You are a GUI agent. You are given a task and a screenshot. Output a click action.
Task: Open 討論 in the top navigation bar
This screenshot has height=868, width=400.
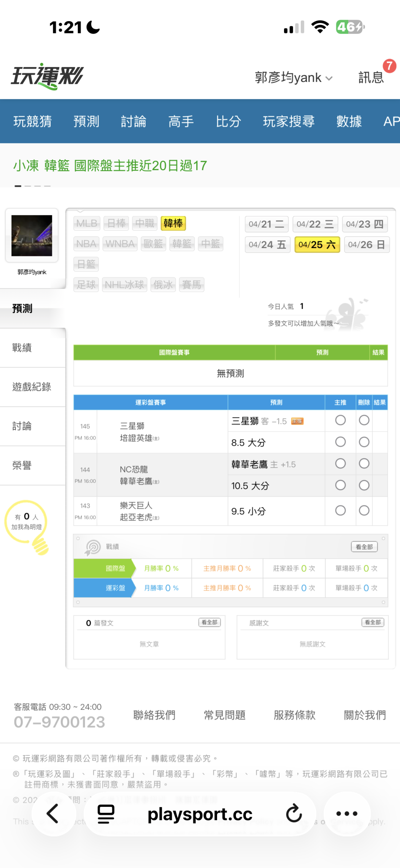tap(133, 121)
